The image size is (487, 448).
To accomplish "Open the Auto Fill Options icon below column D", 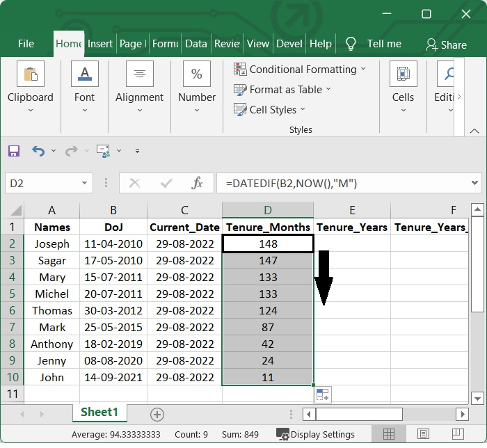I will click(323, 395).
